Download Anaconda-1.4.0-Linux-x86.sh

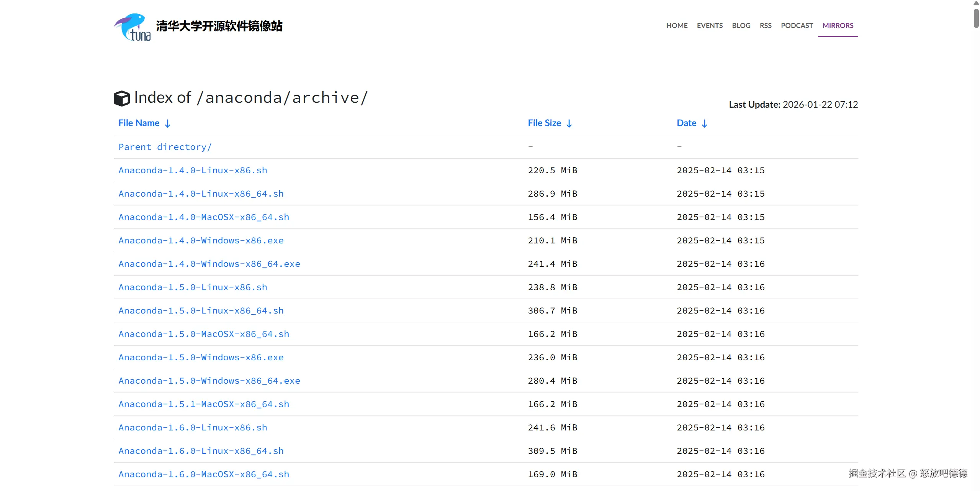(x=193, y=171)
